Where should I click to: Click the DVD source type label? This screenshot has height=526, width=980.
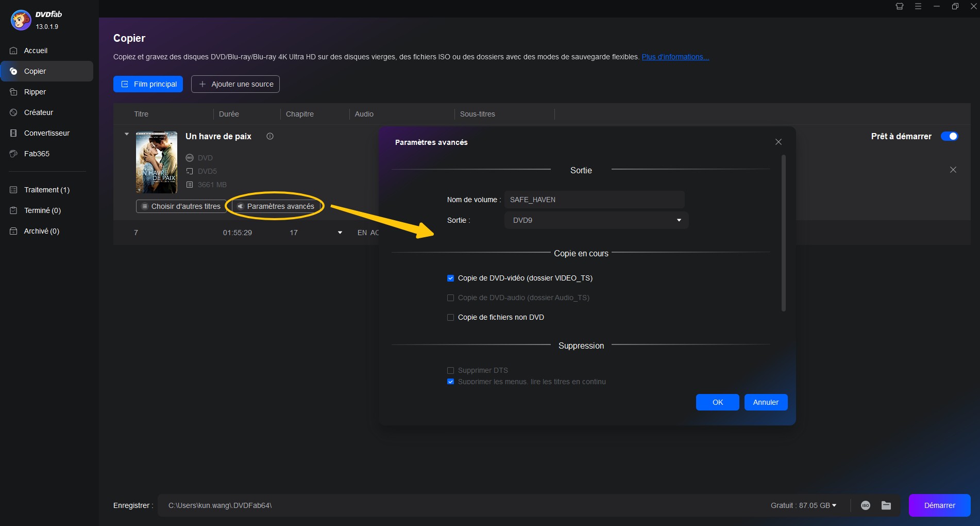click(205, 158)
